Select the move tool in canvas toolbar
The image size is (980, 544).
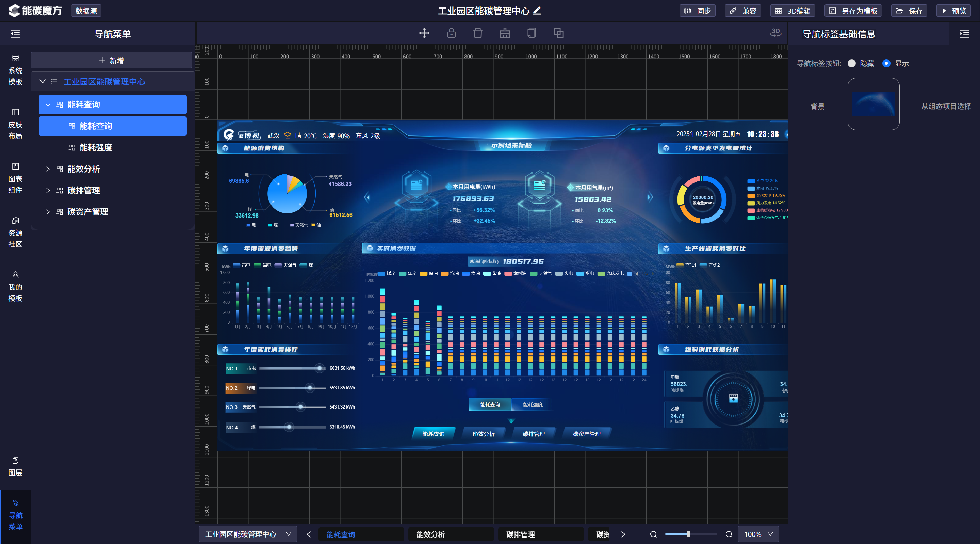point(424,33)
